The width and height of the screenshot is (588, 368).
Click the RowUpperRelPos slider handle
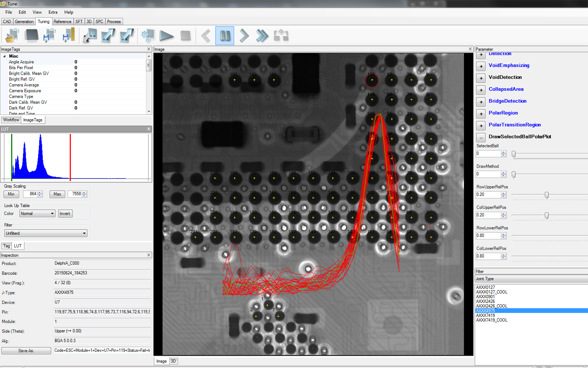coord(546,195)
